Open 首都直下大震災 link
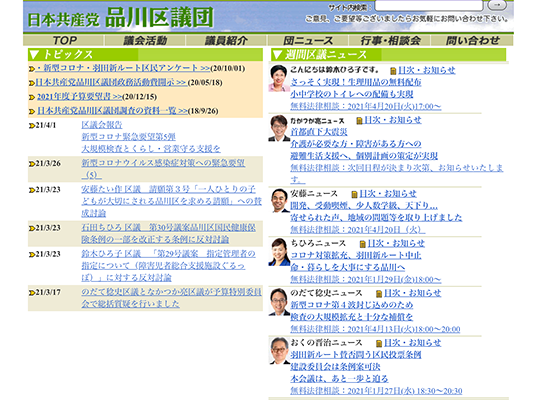 pyautogui.click(x=319, y=132)
